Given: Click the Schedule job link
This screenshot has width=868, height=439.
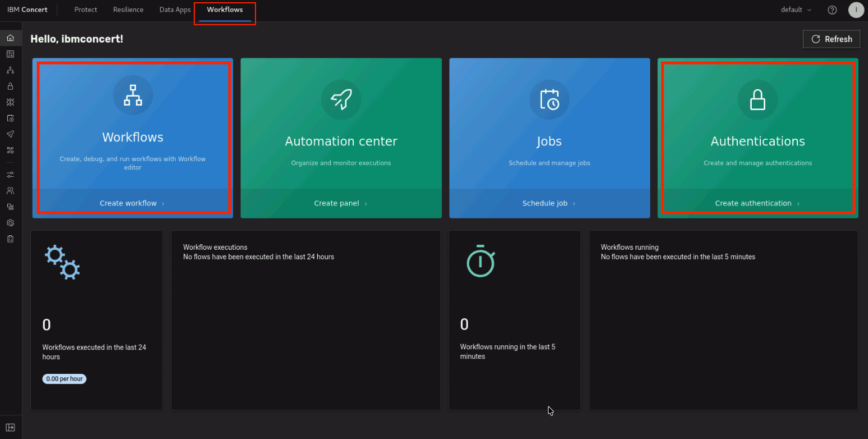Looking at the screenshot, I should (x=549, y=203).
